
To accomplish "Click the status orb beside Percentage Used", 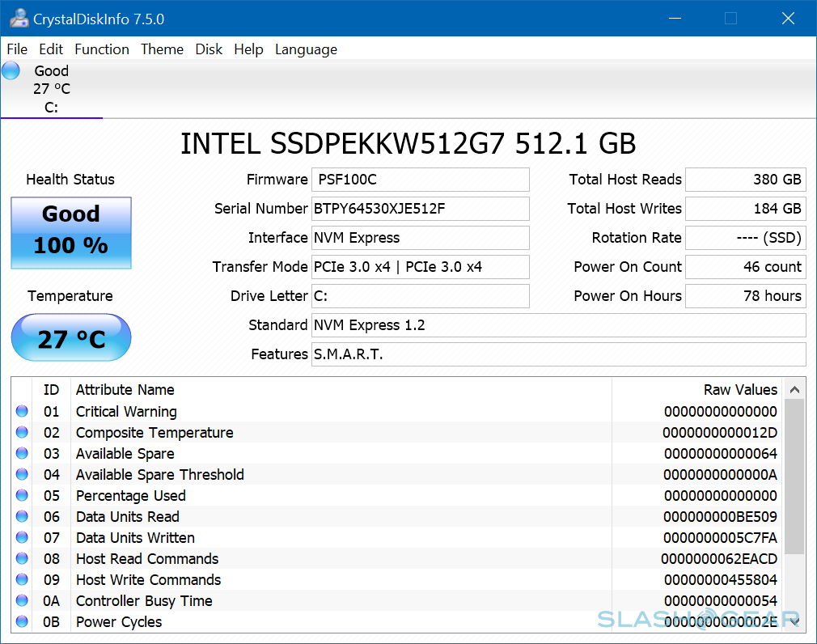I will [x=22, y=496].
